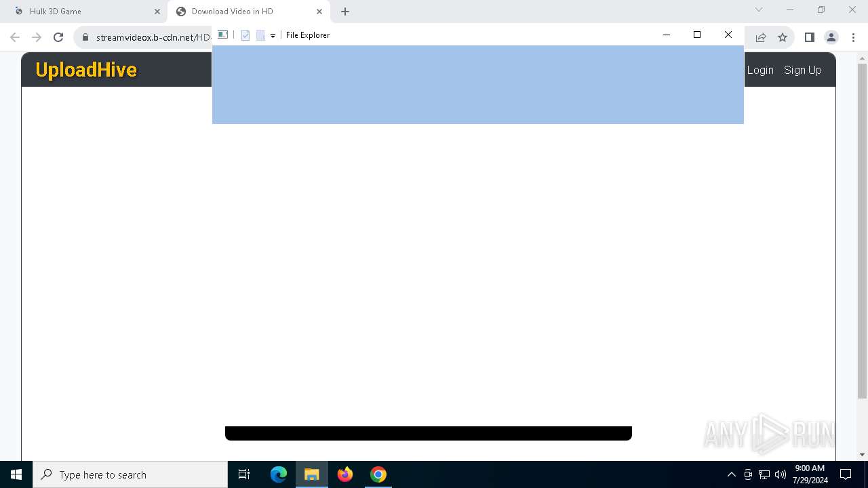Share this page icon
This screenshot has height=488, width=868.
pos(761,37)
